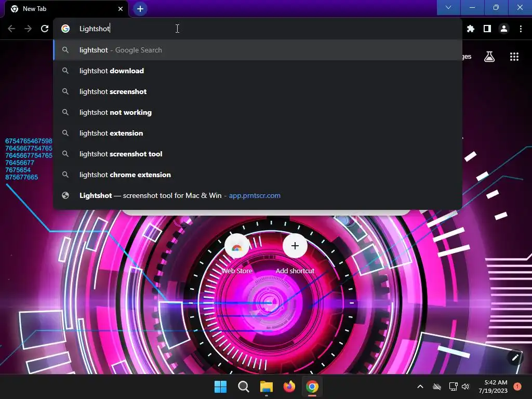532x399 pixels.
Task: Open the profile avatar icon
Action: (504, 29)
